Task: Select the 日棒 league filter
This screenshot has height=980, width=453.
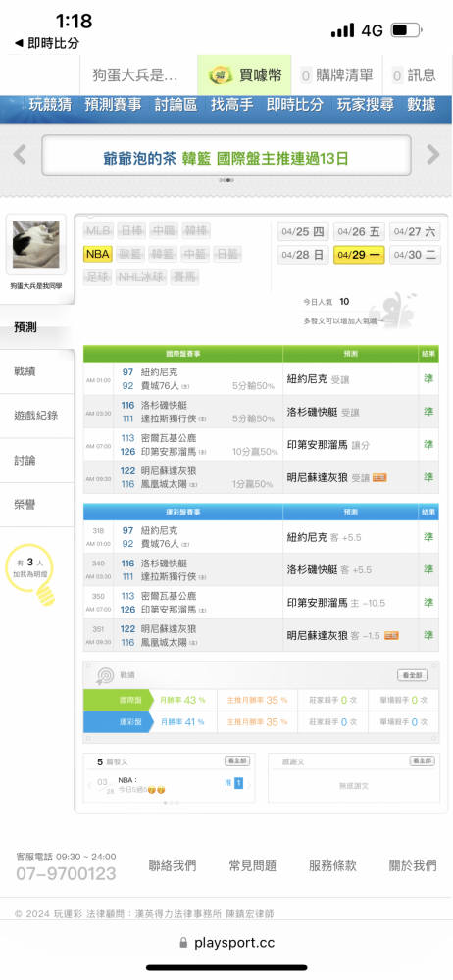Action: (x=131, y=230)
